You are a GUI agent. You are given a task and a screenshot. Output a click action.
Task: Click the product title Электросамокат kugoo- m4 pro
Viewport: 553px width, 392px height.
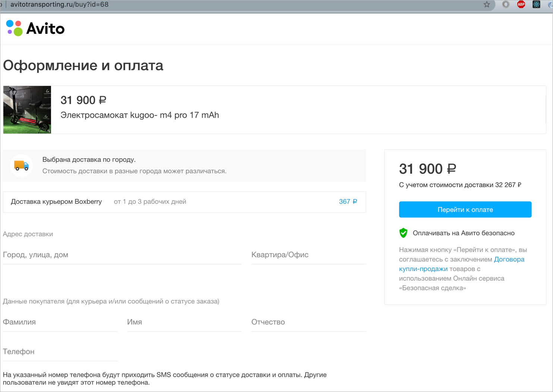click(140, 115)
